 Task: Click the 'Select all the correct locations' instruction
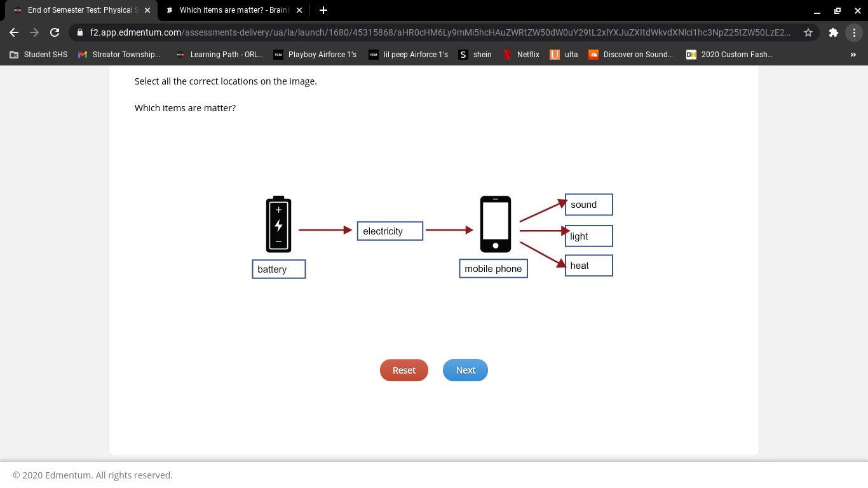pos(226,81)
